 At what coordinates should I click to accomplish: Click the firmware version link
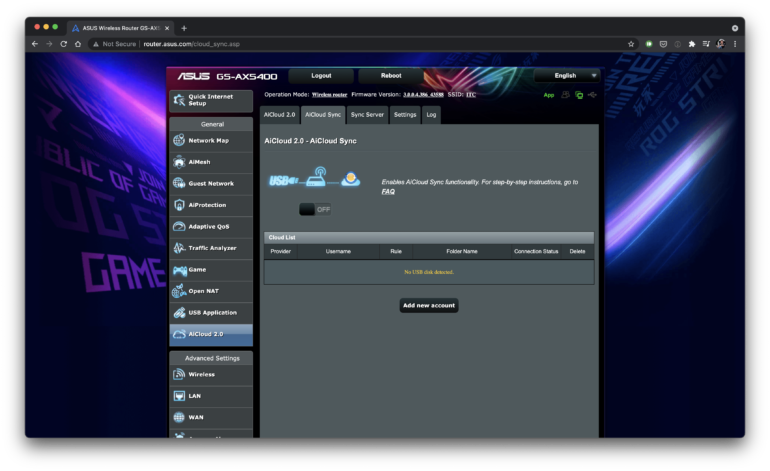click(423, 95)
